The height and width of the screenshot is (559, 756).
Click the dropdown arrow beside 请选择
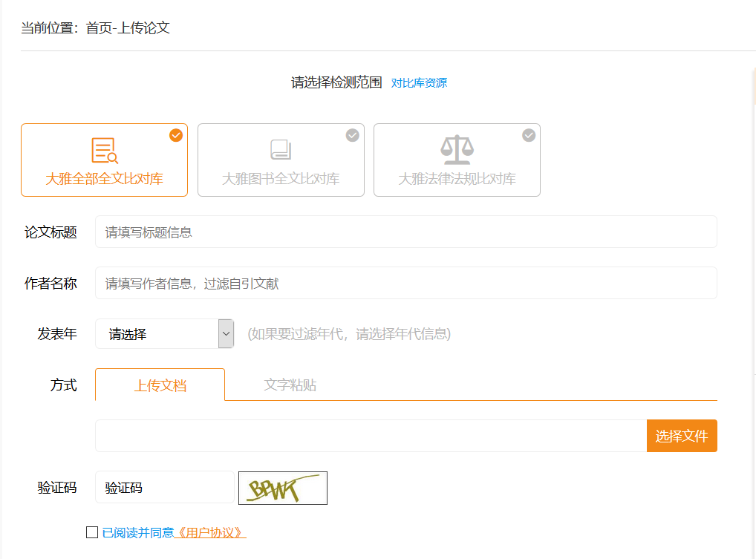click(x=226, y=334)
